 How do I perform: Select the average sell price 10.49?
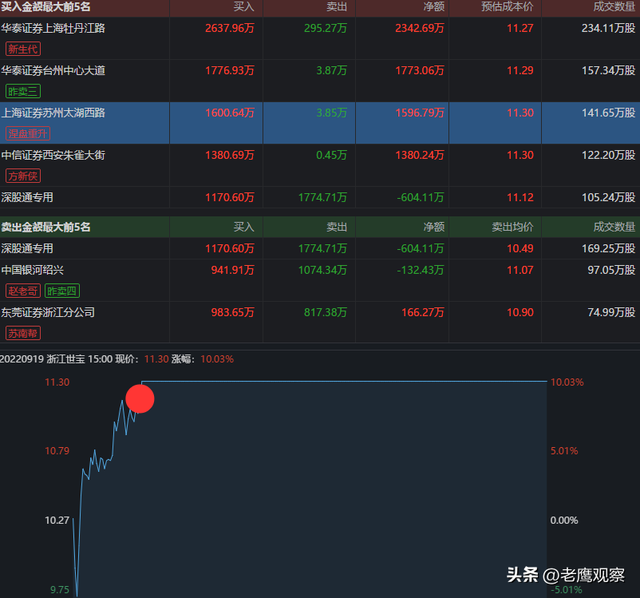pos(520,248)
